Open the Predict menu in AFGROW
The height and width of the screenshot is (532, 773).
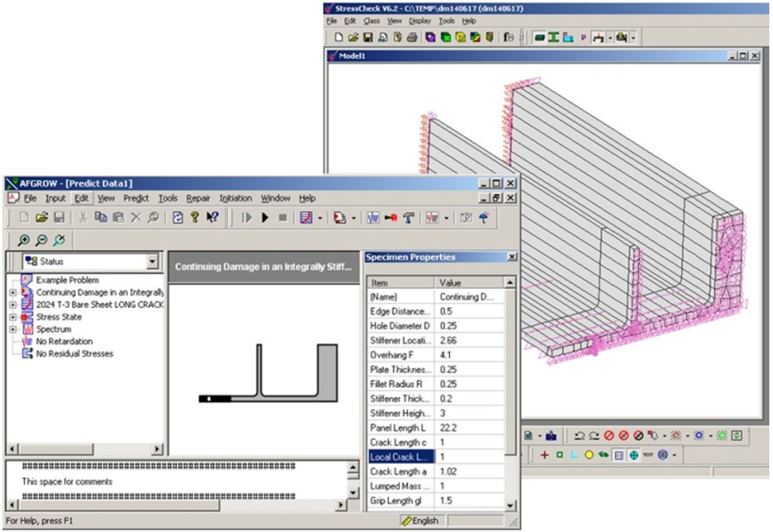136,198
